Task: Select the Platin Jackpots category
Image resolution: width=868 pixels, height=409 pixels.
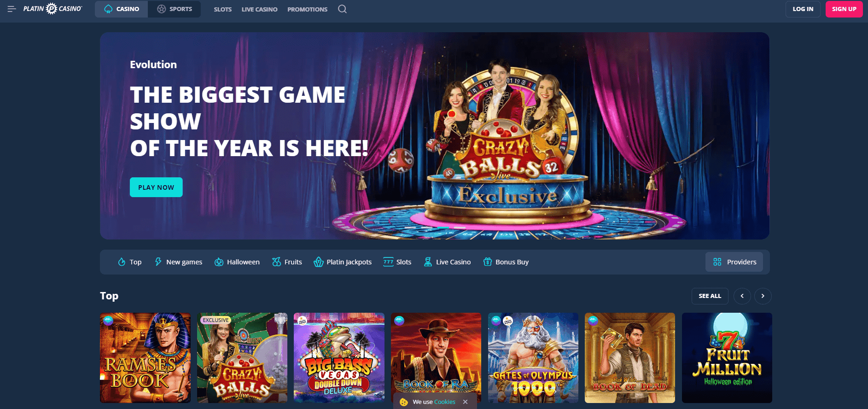Action: [x=343, y=262]
